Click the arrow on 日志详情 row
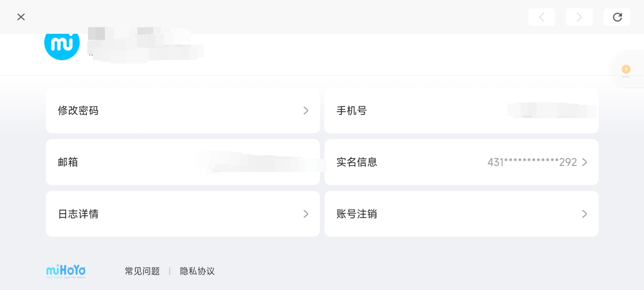This screenshot has width=644, height=290. [x=306, y=214]
